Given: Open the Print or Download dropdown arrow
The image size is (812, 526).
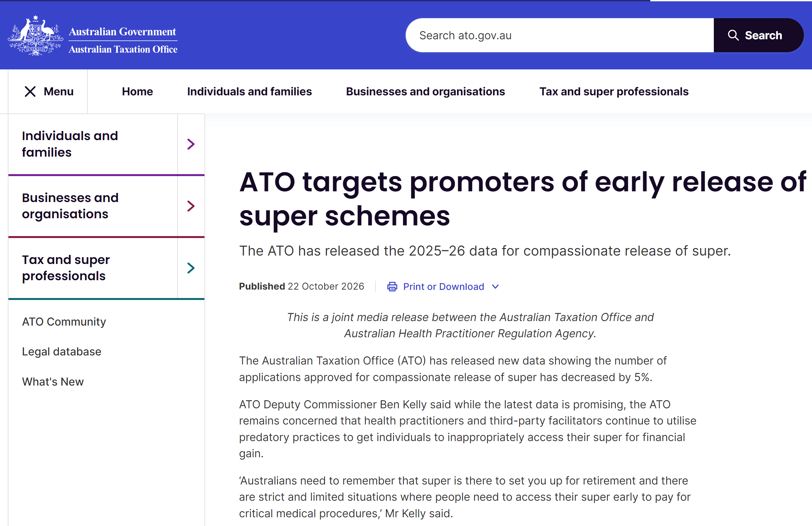Looking at the screenshot, I should point(495,287).
